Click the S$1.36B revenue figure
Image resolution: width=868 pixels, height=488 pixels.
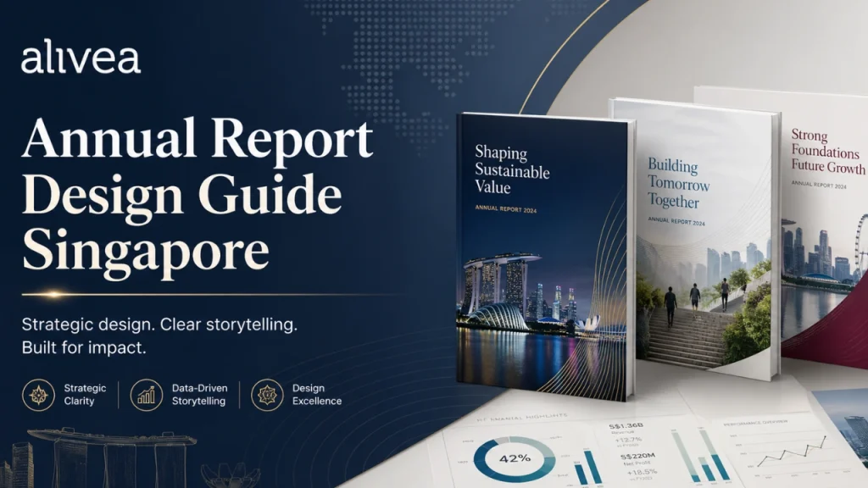pos(626,425)
